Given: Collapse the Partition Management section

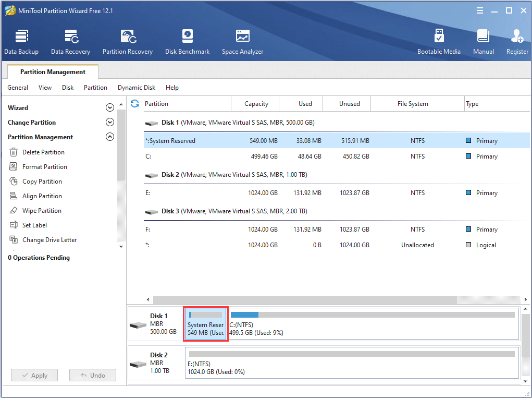Looking at the screenshot, I should pos(109,137).
